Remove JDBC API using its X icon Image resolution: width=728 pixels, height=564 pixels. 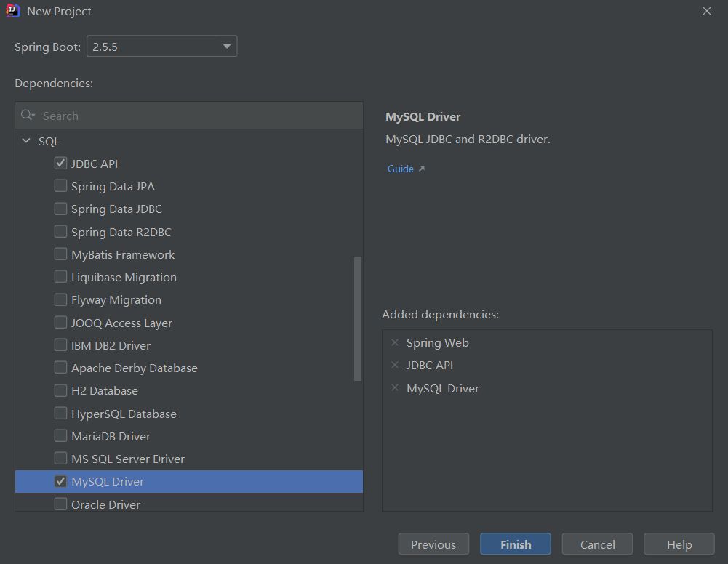pyautogui.click(x=395, y=365)
